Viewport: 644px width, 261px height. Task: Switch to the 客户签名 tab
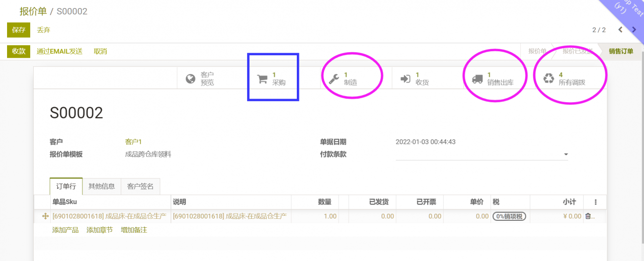click(140, 186)
